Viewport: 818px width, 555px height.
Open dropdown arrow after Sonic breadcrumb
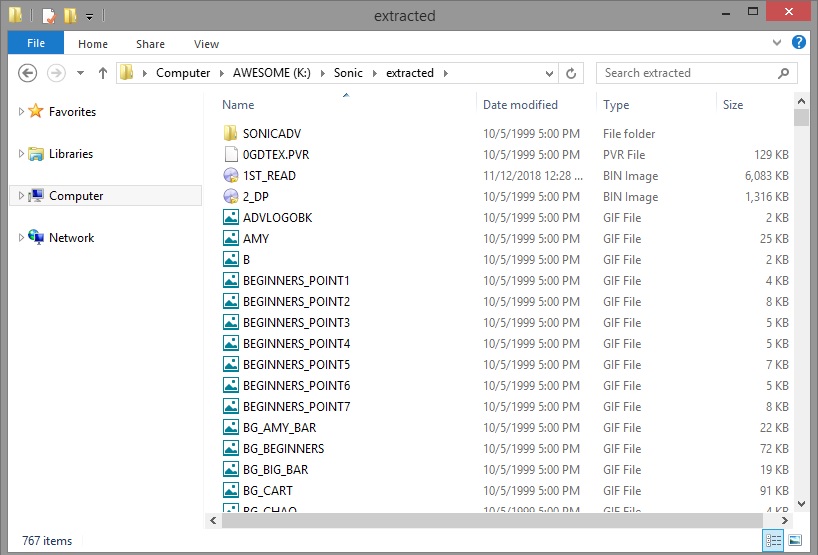coord(374,73)
